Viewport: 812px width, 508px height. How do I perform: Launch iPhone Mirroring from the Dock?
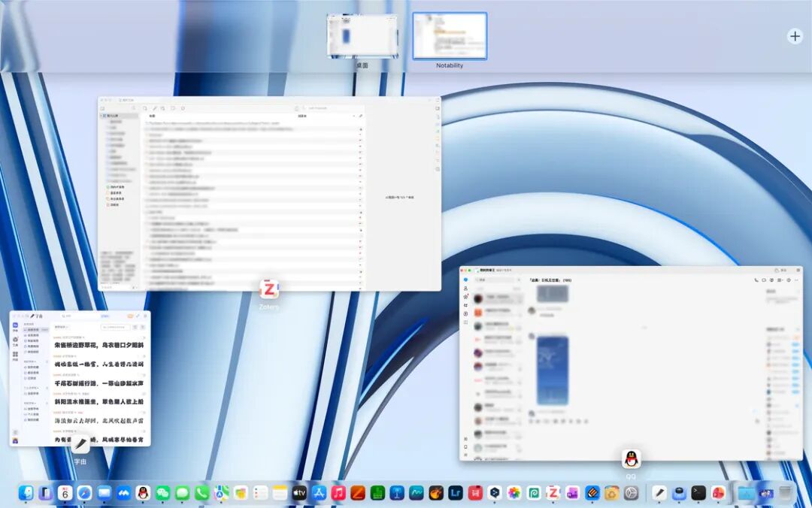click(46, 493)
